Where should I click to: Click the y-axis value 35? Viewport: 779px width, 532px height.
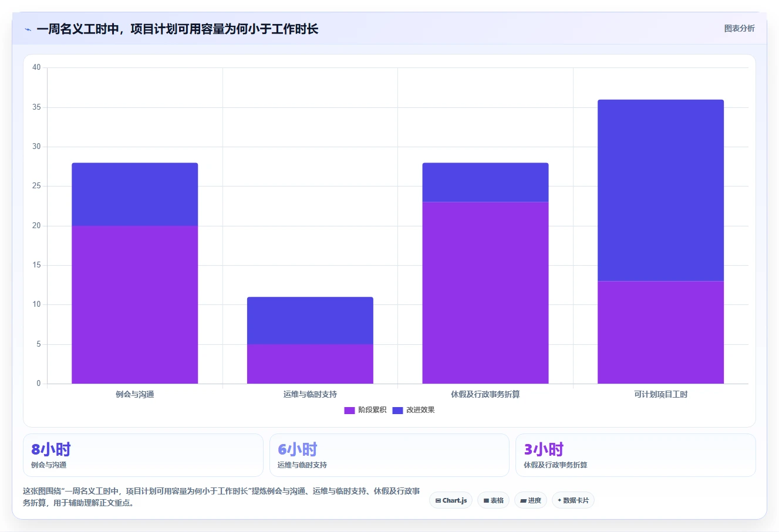click(x=36, y=107)
